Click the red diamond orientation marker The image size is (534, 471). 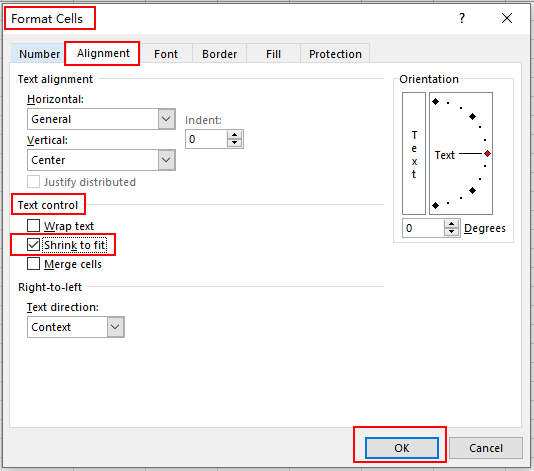pos(487,154)
